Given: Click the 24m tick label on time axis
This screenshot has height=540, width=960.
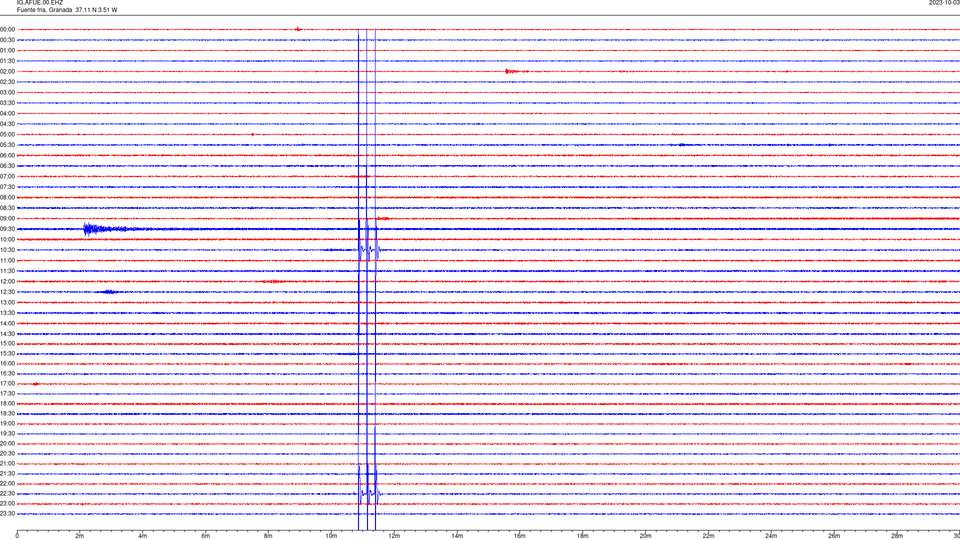Looking at the screenshot, I should [x=771, y=536].
